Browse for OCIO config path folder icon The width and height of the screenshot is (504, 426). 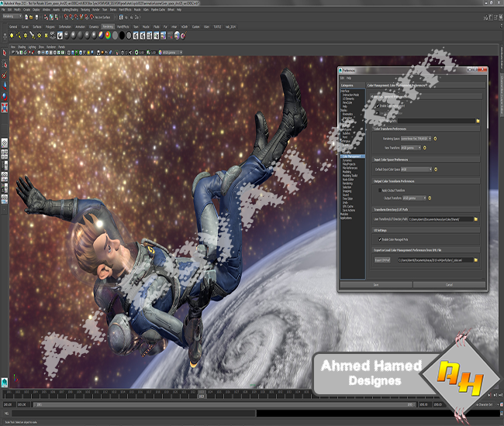click(x=478, y=121)
